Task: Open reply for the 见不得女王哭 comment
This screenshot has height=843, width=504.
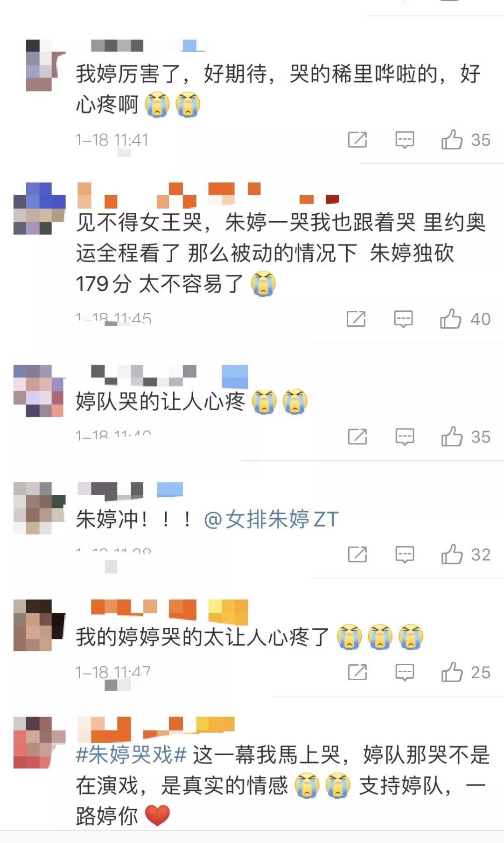Action: tap(403, 319)
